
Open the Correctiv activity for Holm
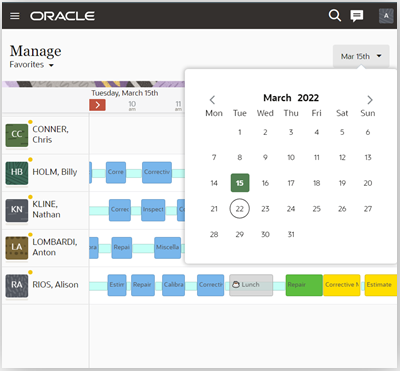tap(157, 172)
